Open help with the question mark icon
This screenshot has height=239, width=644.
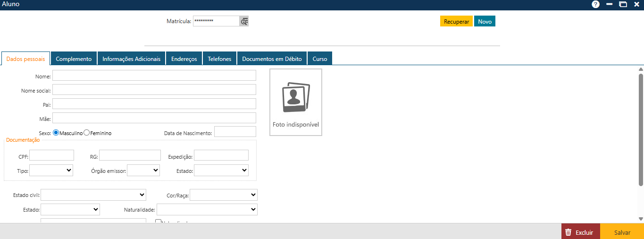click(x=595, y=4)
